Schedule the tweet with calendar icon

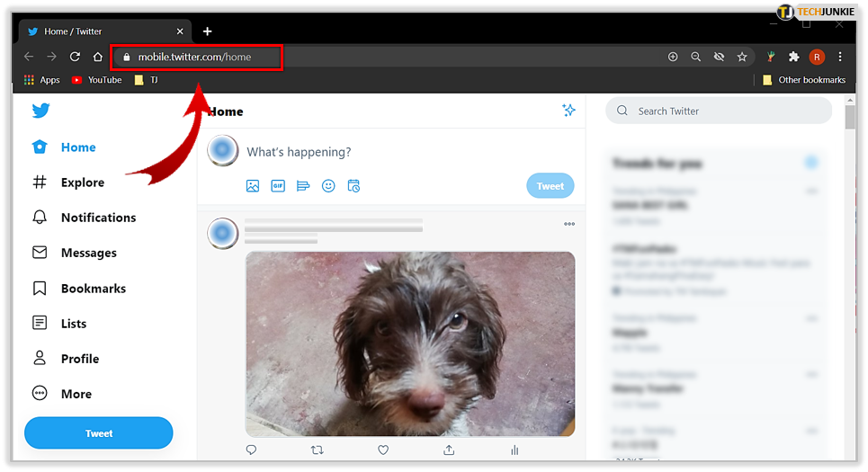point(353,186)
